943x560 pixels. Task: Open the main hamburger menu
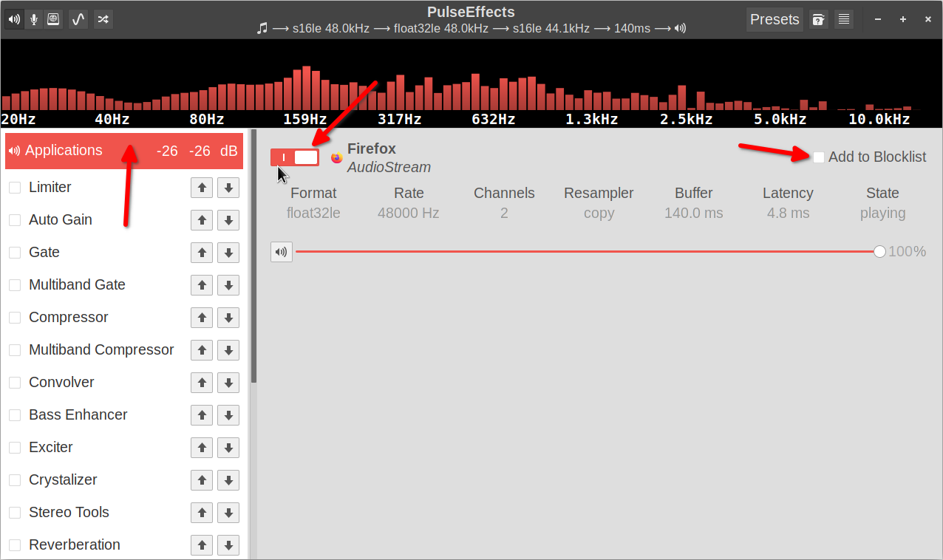845,19
